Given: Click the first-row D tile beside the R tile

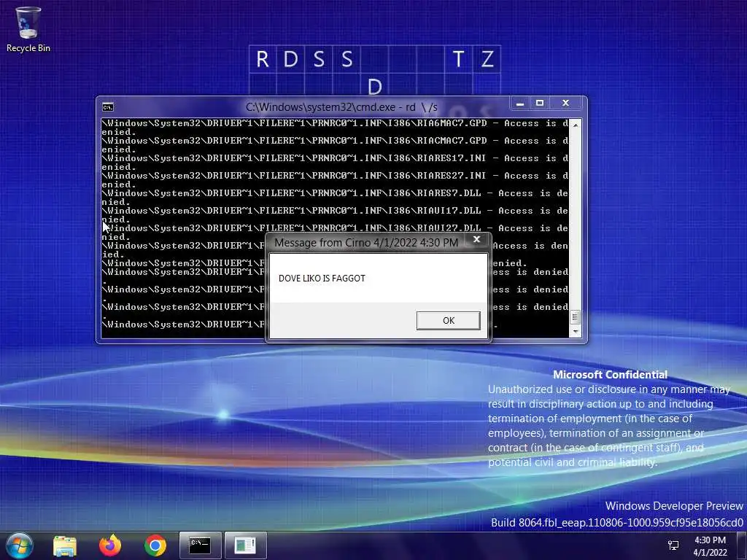Looking at the screenshot, I should pyautogui.click(x=290, y=60).
